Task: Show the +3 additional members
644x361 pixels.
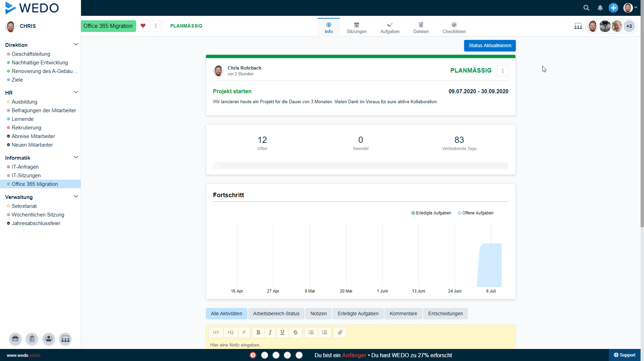Action: [629, 26]
